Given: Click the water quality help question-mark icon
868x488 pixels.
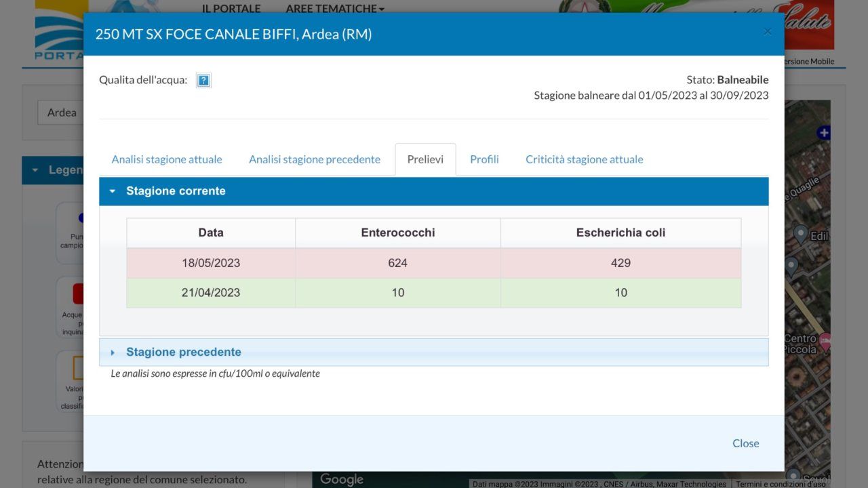Looking at the screenshot, I should coord(203,81).
